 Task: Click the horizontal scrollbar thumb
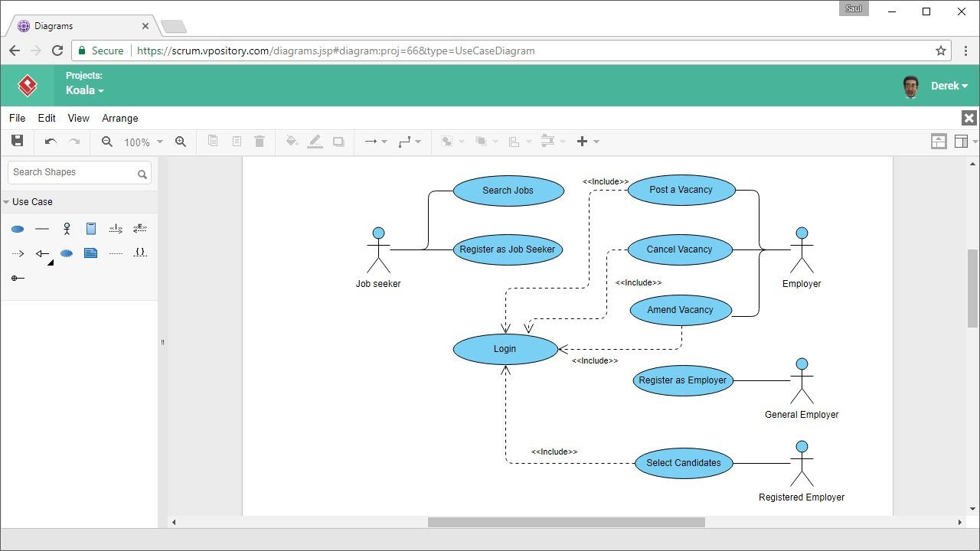tap(567, 522)
